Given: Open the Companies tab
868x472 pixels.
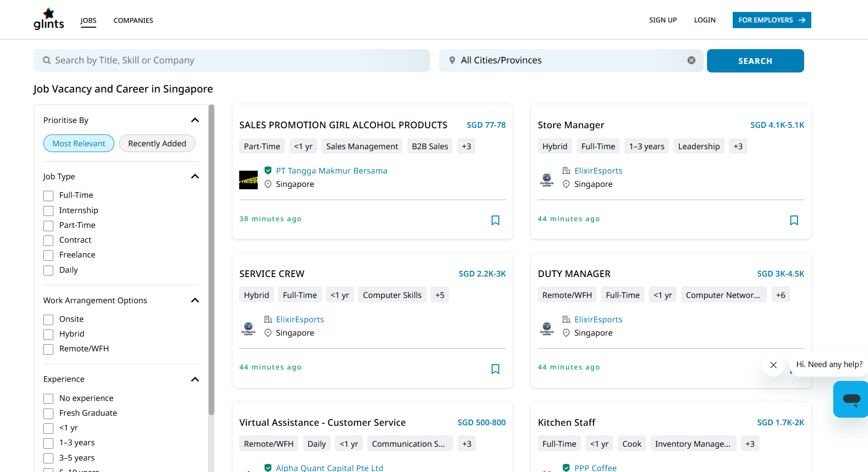Looking at the screenshot, I should (133, 21).
